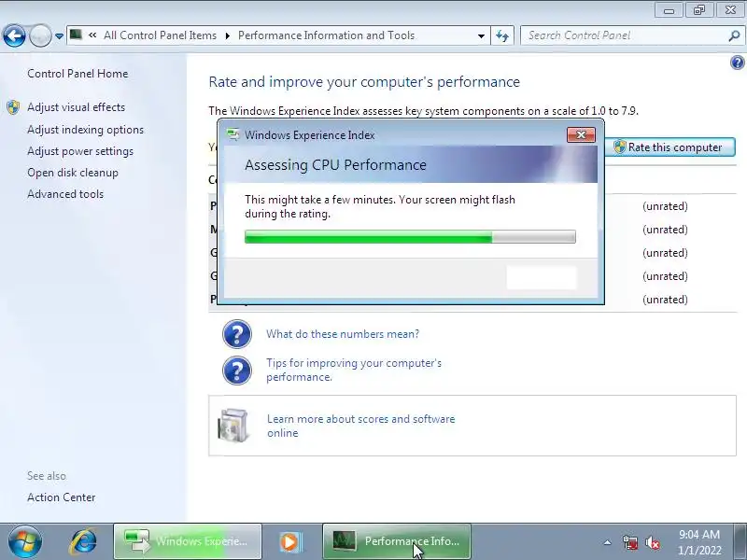Click the first (unrated) subscore entry
The width and height of the screenshot is (747, 560).
pos(665,206)
